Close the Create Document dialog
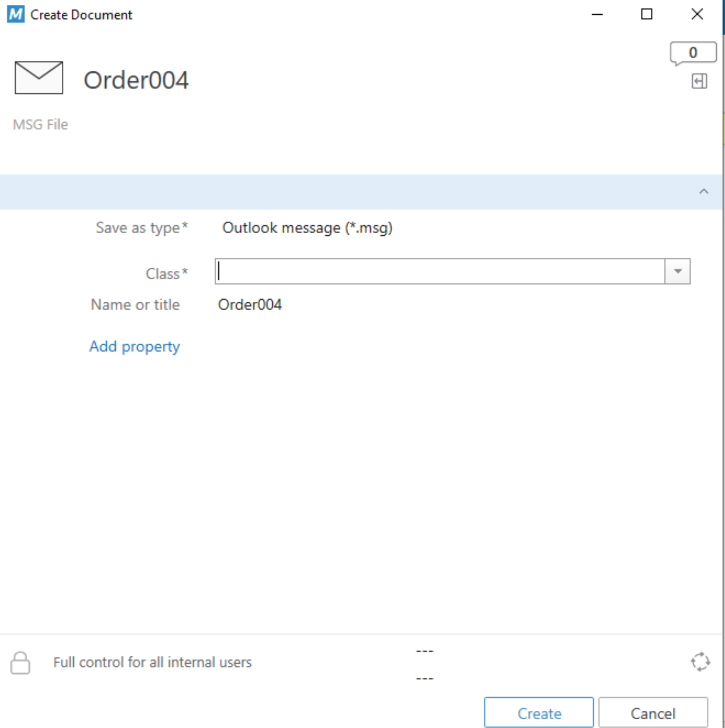 (697, 14)
